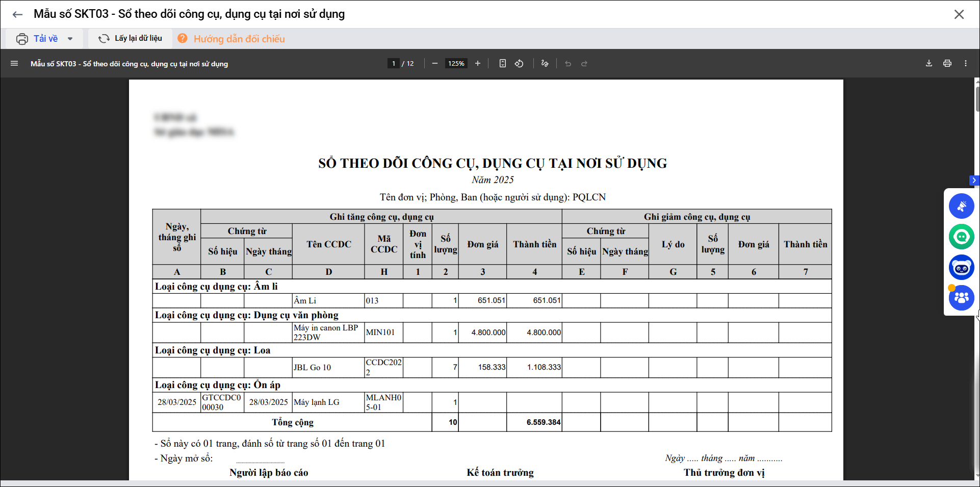
Task: Open the Hướng dẫn đối chiếu link
Action: [x=239, y=39]
